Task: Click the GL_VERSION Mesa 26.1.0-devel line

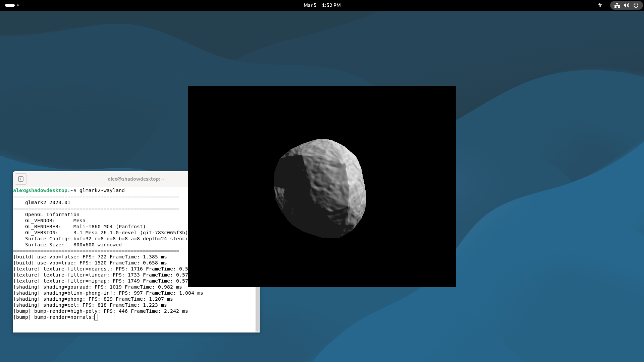Action: pyautogui.click(x=106, y=233)
